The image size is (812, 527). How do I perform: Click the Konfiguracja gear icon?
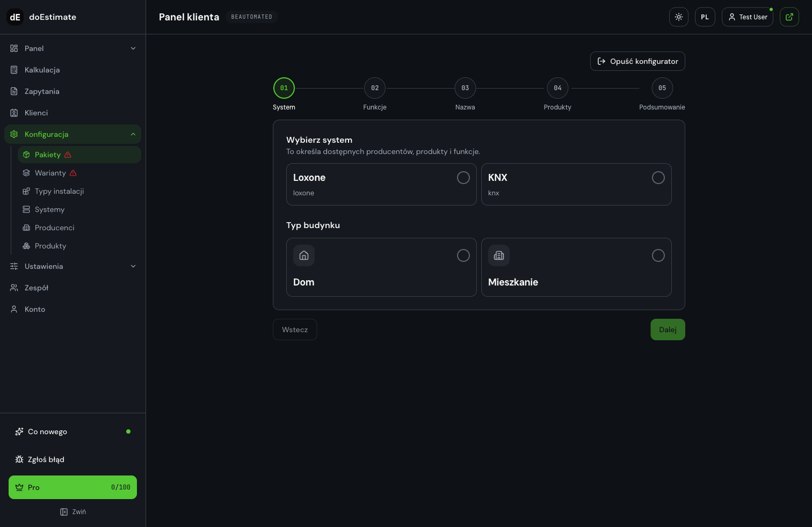click(x=14, y=134)
